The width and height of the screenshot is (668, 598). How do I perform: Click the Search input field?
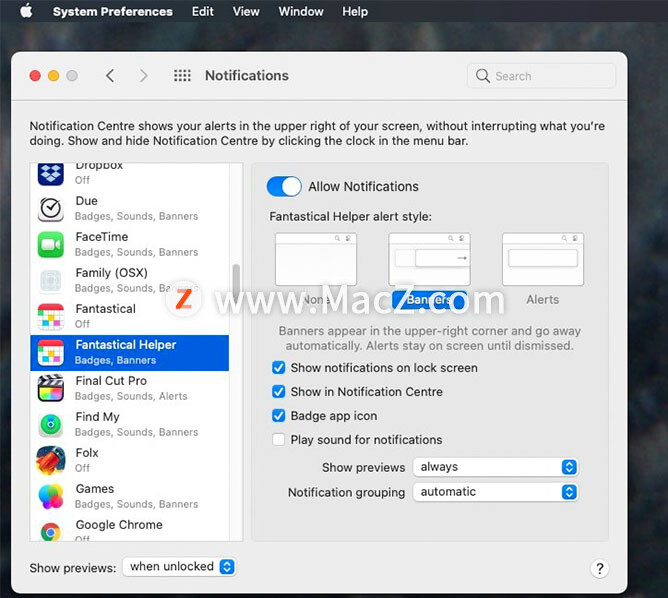541,76
